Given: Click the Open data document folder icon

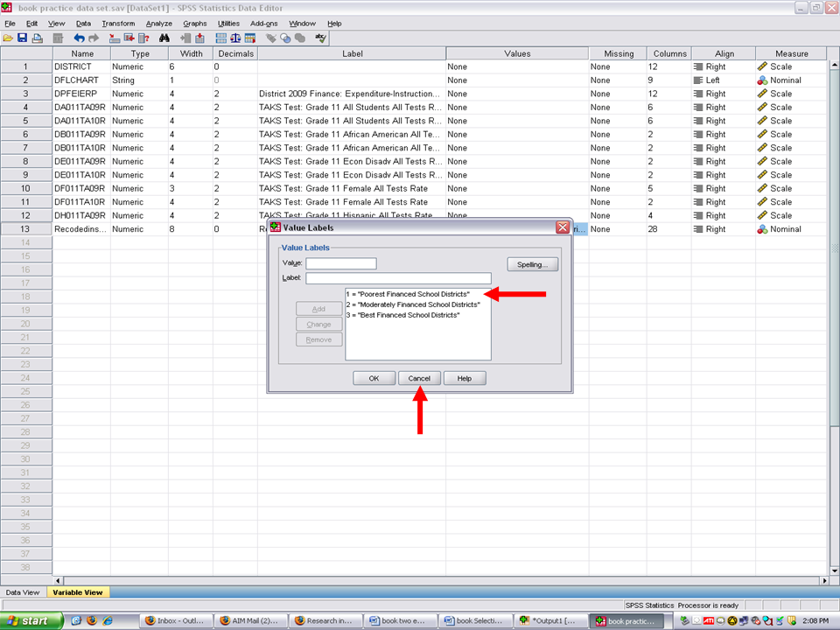Looking at the screenshot, I should (x=9, y=38).
